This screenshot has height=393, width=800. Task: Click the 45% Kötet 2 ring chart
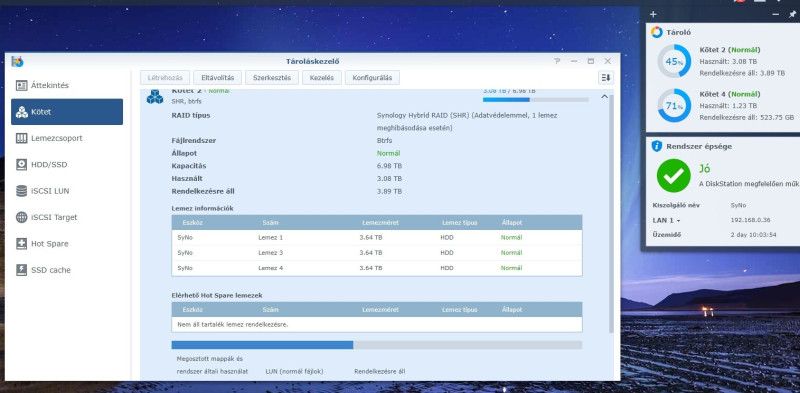(x=674, y=62)
